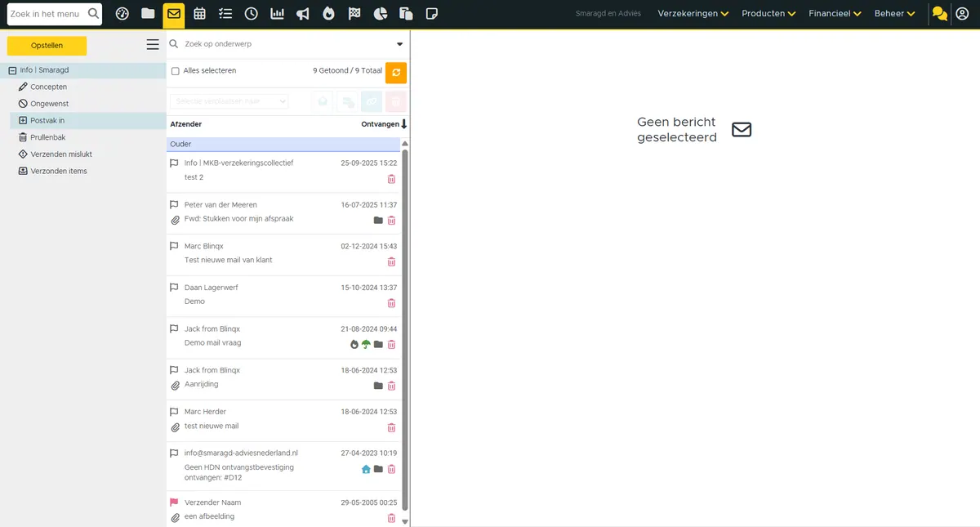
Task: Open the calendar icon in top toolbar
Action: (200, 13)
